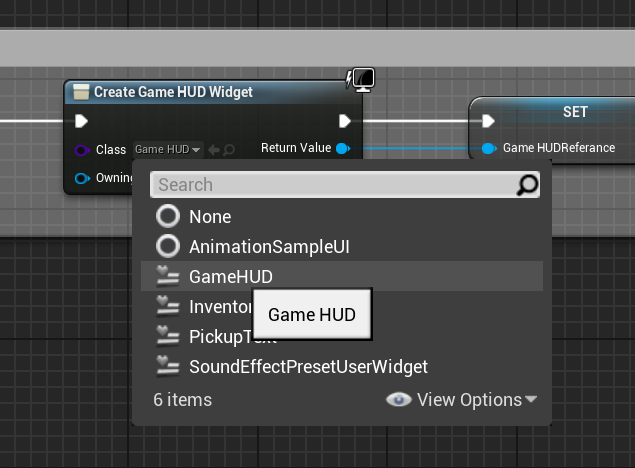Click the Owning Player input pin
The width and height of the screenshot is (635, 468).
coord(82,178)
